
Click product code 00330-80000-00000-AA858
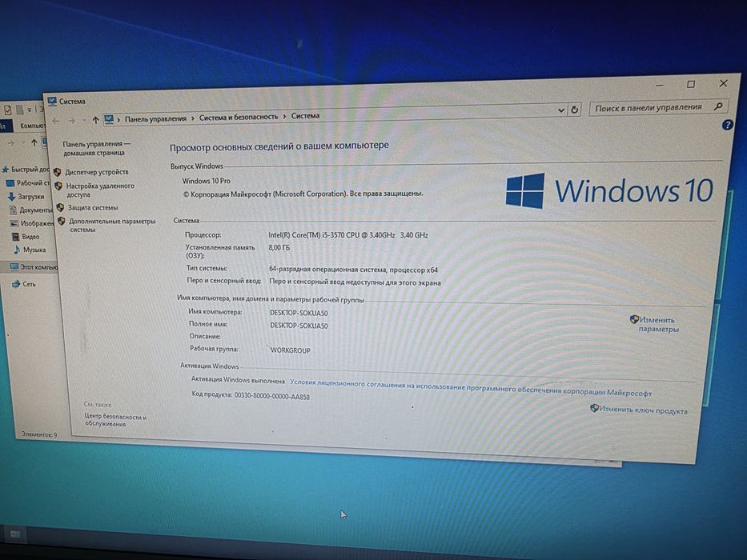point(272,396)
